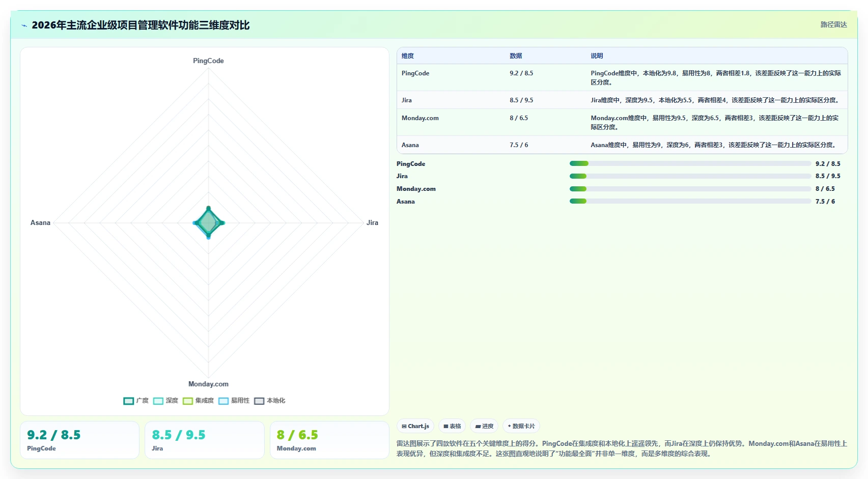Viewport: 868px width, 479px height.
Task: Click the 表格 tag chip
Action: [x=452, y=426]
